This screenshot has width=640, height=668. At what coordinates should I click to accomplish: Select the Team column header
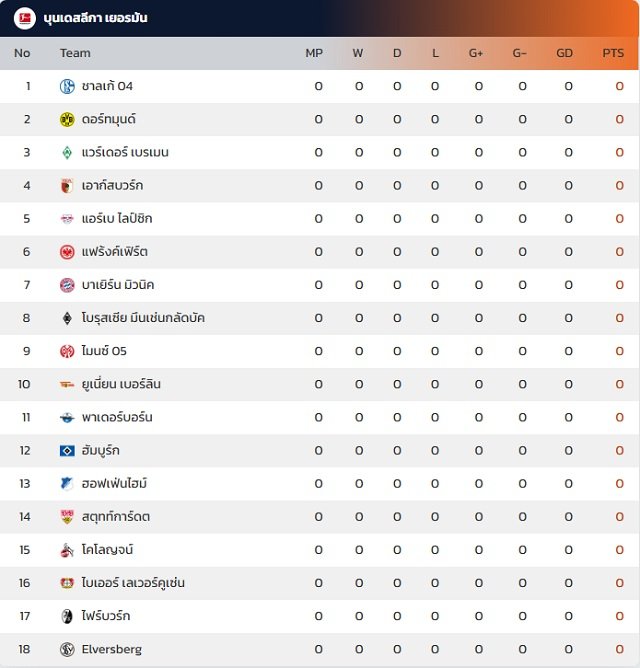click(75, 53)
